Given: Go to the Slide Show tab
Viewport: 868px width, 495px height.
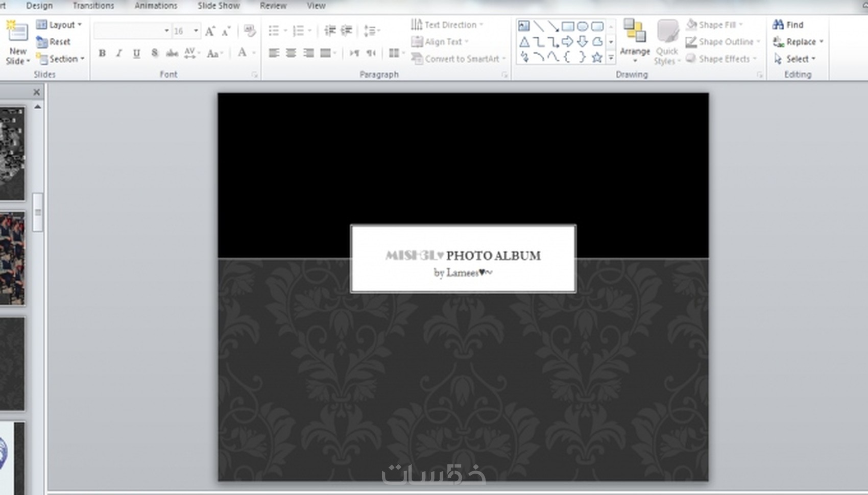Looking at the screenshot, I should (x=219, y=6).
